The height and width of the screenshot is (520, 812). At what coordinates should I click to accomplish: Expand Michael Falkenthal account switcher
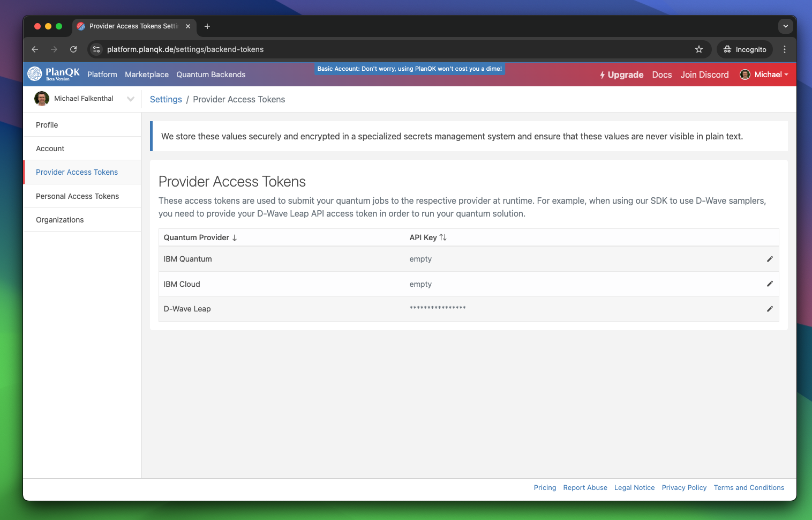point(130,99)
